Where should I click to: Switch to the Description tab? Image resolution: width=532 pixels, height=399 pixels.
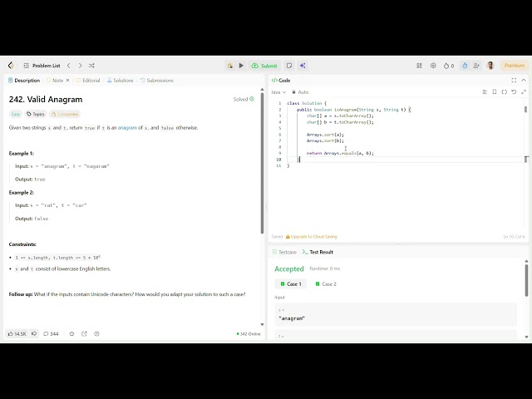tap(24, 81)
